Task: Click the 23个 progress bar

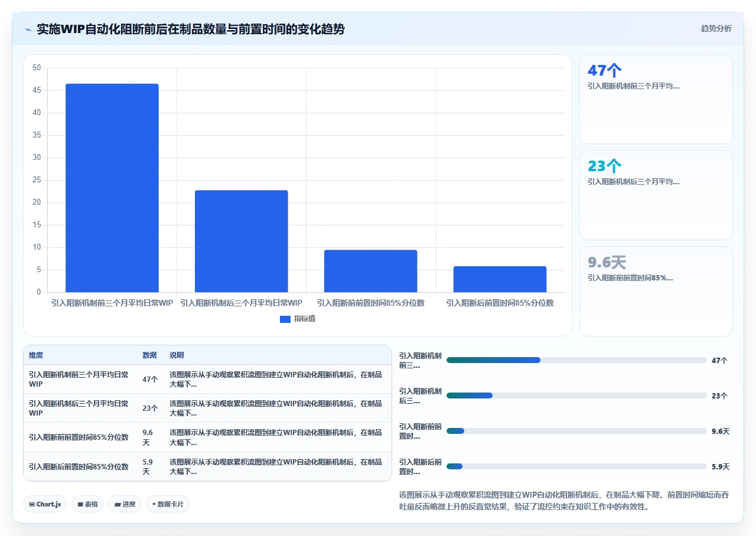Action: pyautogui.click(x=576, y=396)
